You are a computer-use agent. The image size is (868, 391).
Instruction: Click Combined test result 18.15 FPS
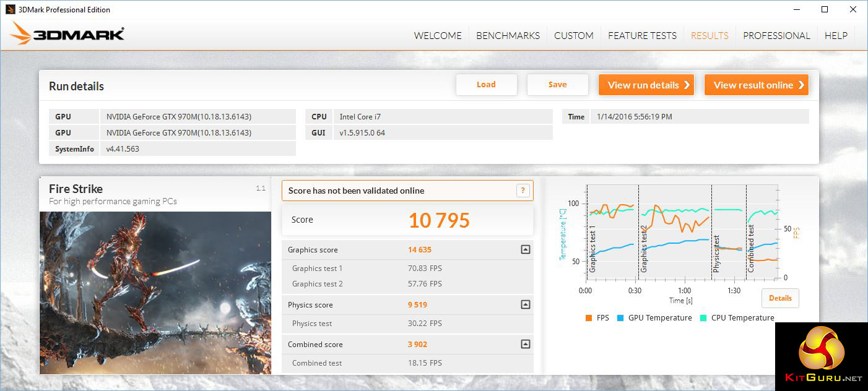point(425,363)
